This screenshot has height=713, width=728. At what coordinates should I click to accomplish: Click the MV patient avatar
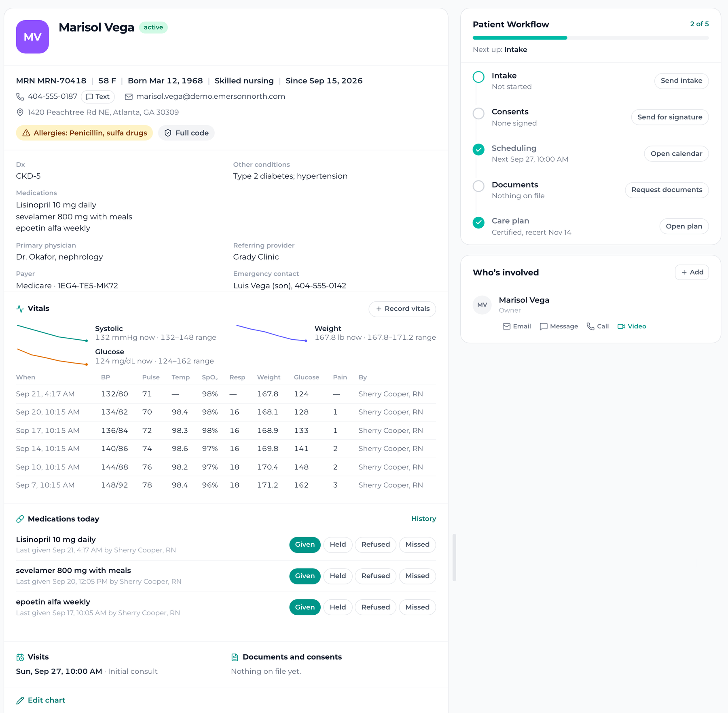point(32,37)
